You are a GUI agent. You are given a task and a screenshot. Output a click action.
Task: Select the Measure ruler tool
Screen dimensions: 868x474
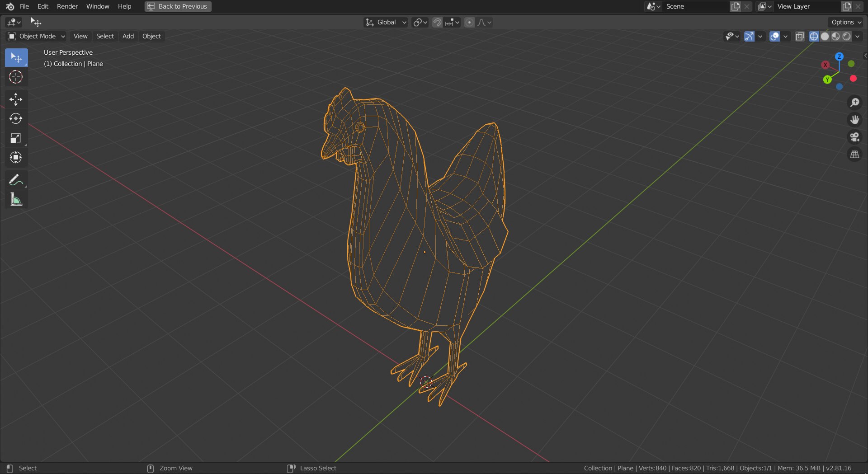(x=16, y=199)
